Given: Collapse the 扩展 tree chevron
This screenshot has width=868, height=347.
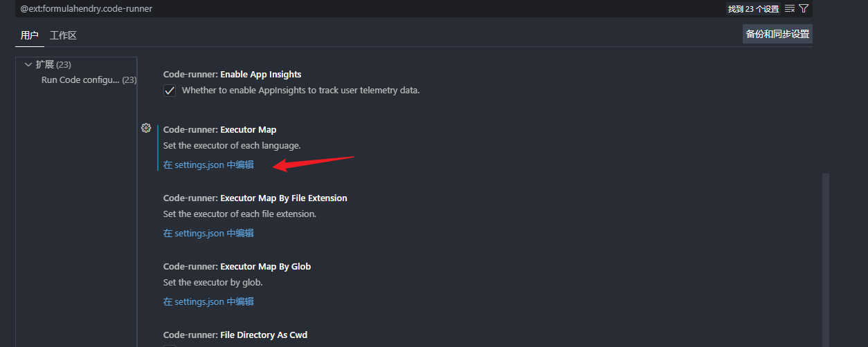Looking at the screenshot, I should coord(28,64).
